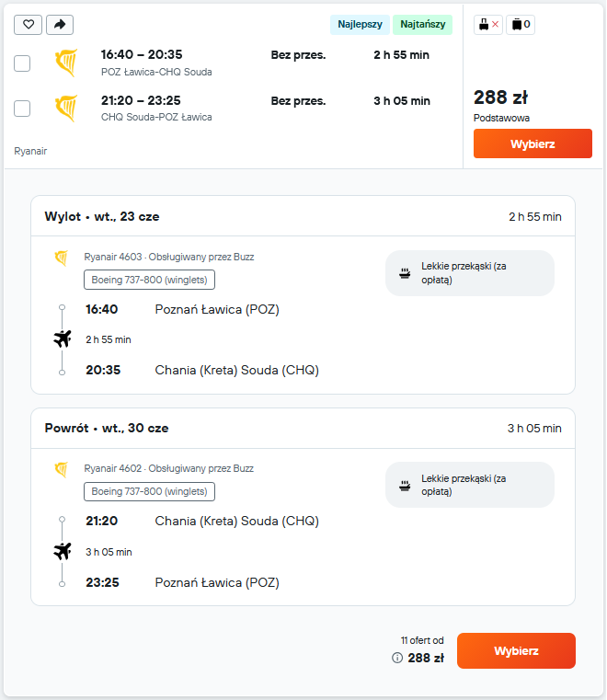Collapse the Powrót wt., 30 cze section header
The image size is (607, 700).
click(x=303, y=428)
